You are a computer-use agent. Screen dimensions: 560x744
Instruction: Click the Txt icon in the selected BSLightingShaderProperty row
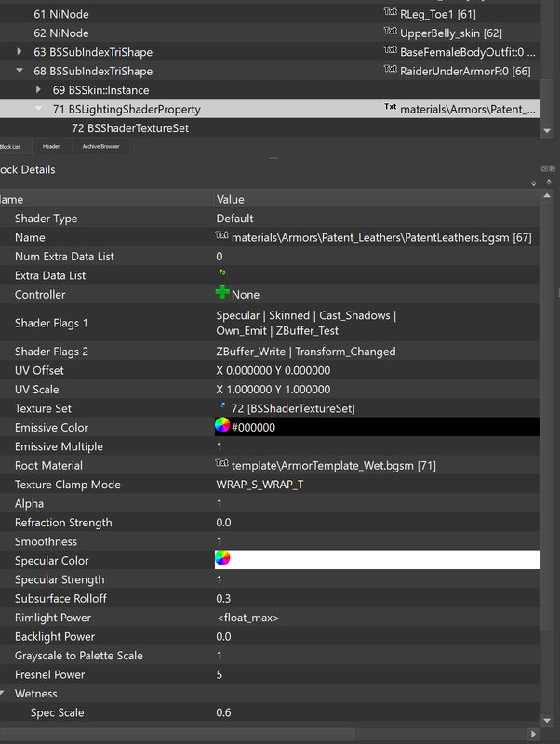coord(390,107)
